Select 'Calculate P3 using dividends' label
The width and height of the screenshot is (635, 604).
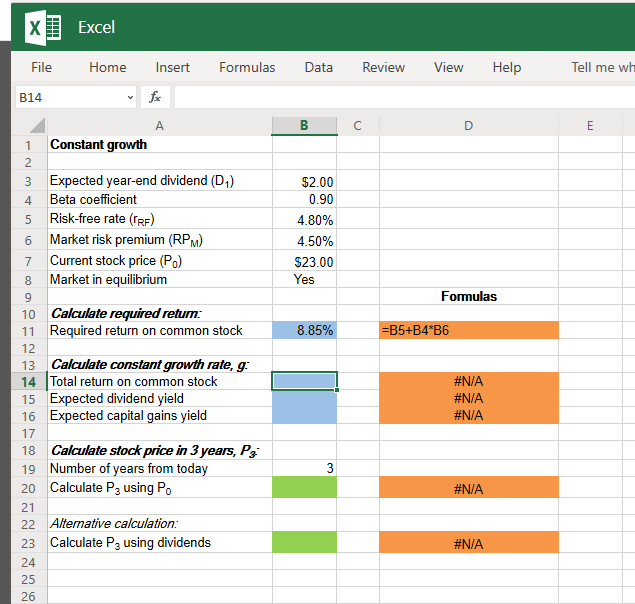[x=160, y=542]
